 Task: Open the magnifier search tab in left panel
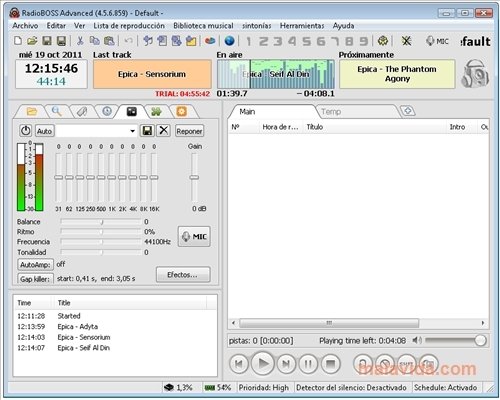(57, 111)
